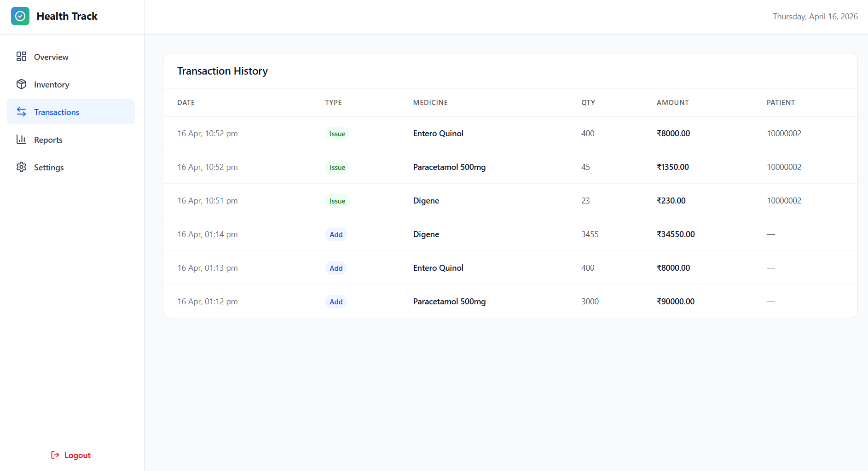Go to Inventory page label

(52, 85)
